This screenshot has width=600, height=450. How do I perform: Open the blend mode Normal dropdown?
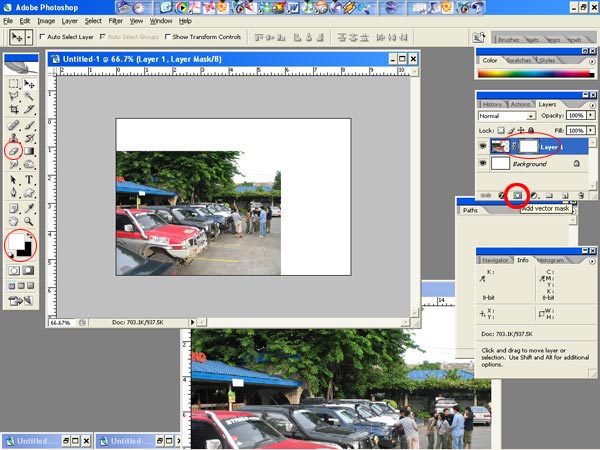pyautogui.click(x=506, y=116)
